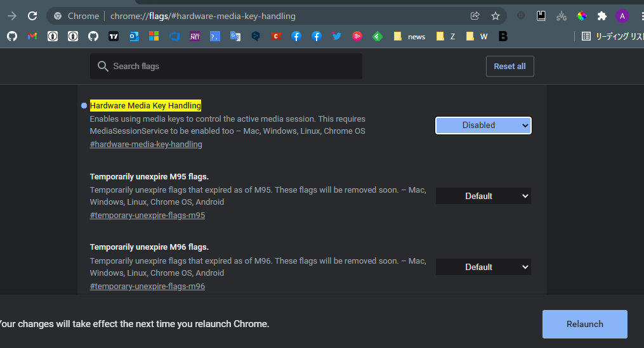
Task: Reload the chrome://flags page
Action: click(32, 16)
